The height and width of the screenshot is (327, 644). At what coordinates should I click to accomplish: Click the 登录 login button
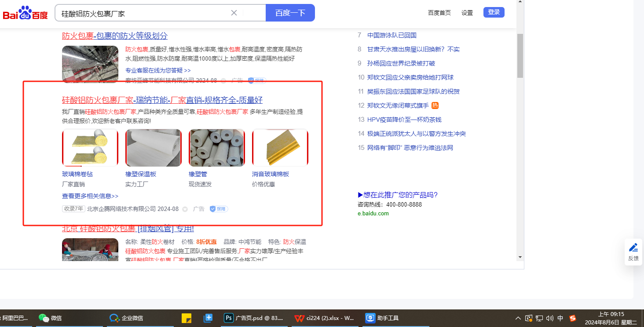(494, 12)
